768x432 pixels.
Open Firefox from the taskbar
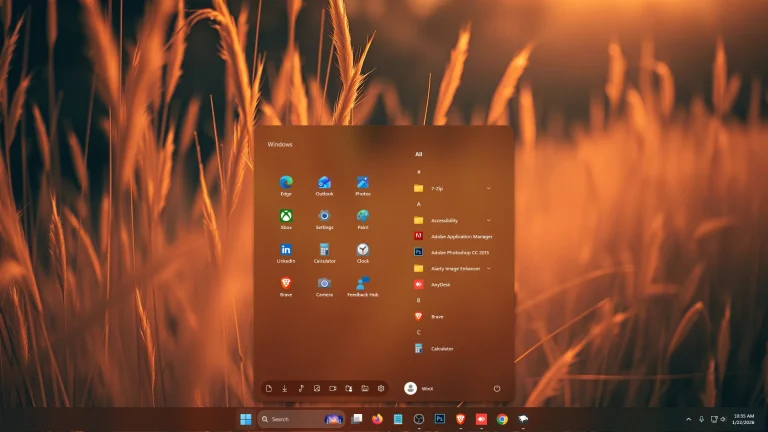pyautogui.click(x=377, y=419)
